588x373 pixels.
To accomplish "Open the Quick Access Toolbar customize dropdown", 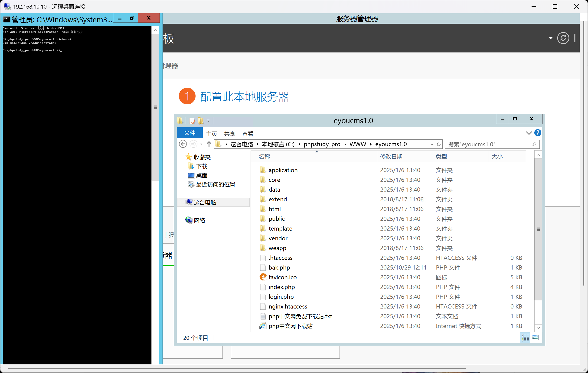I will 208,121.
